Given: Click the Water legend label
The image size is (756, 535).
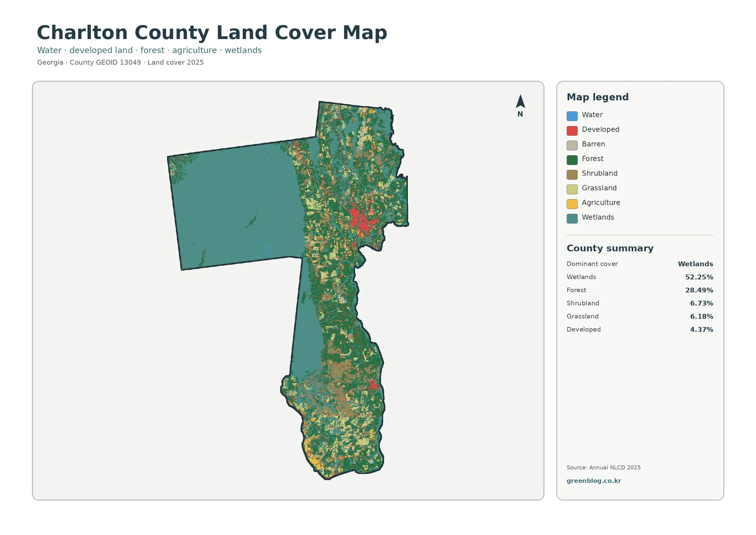Looking at the screenshot, I should coord(592,115).
